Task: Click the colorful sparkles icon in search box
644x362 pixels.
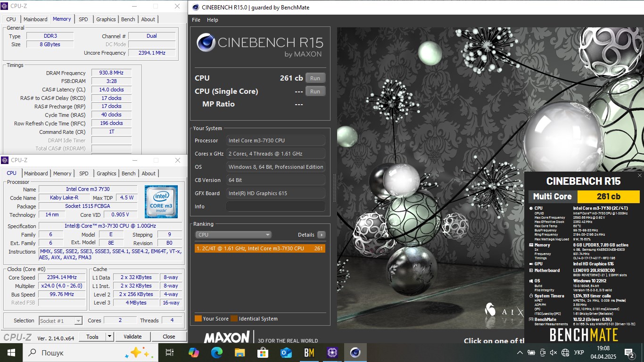Action: click(139, 353)
